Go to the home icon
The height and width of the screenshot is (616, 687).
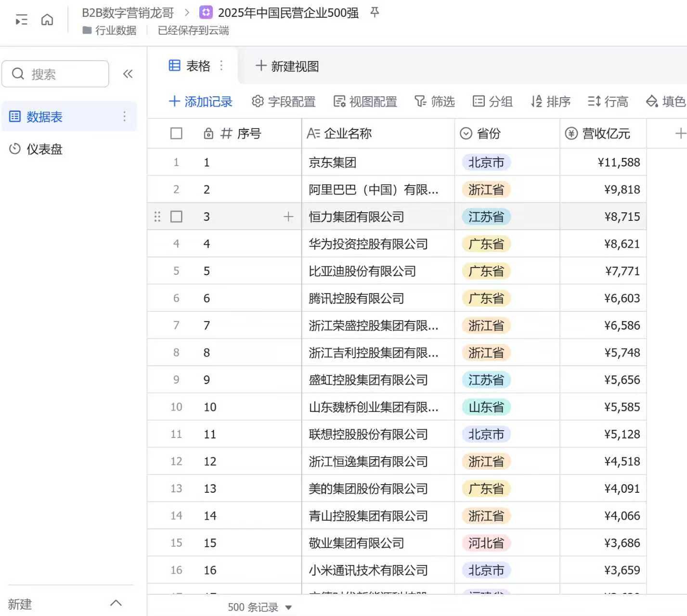[x=47, y=20]
